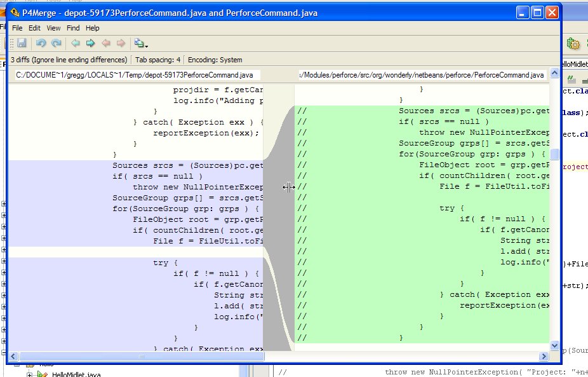Open the diff comparison options dropdown in toolbar

click(140, 44)
